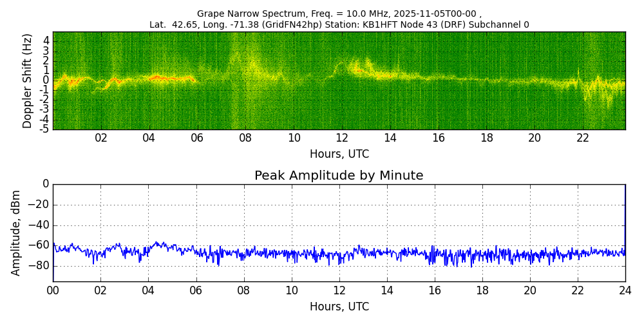644x322 pixels.
Task: Click the Amplitude, dBm axis label
Action: coord(16,232)
